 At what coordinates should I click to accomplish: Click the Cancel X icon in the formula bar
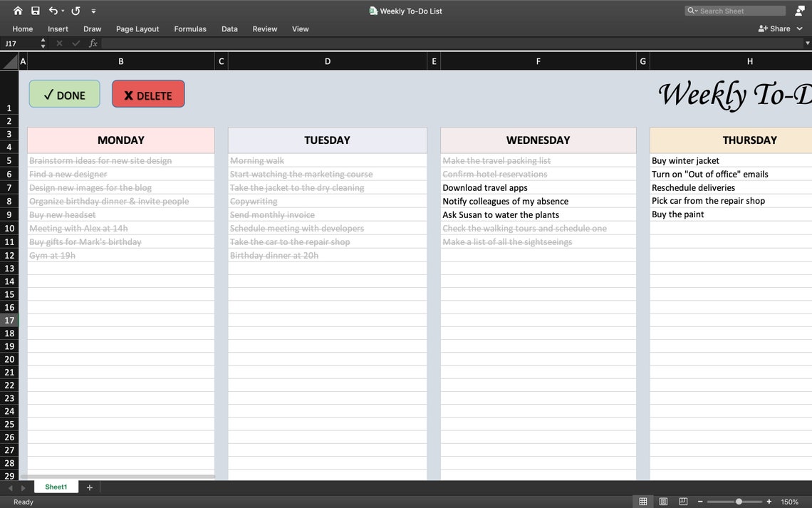59,43
